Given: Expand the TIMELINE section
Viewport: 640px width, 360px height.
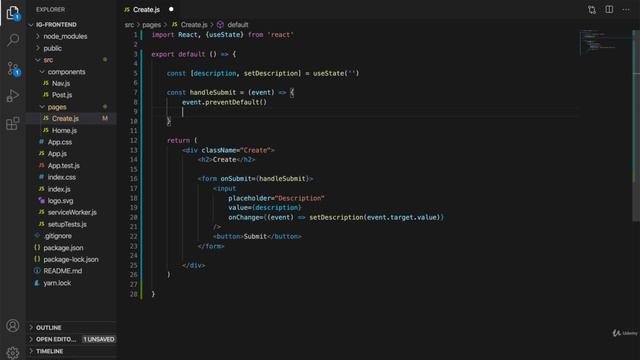Looking at the screenshot, I should (72, 351).
